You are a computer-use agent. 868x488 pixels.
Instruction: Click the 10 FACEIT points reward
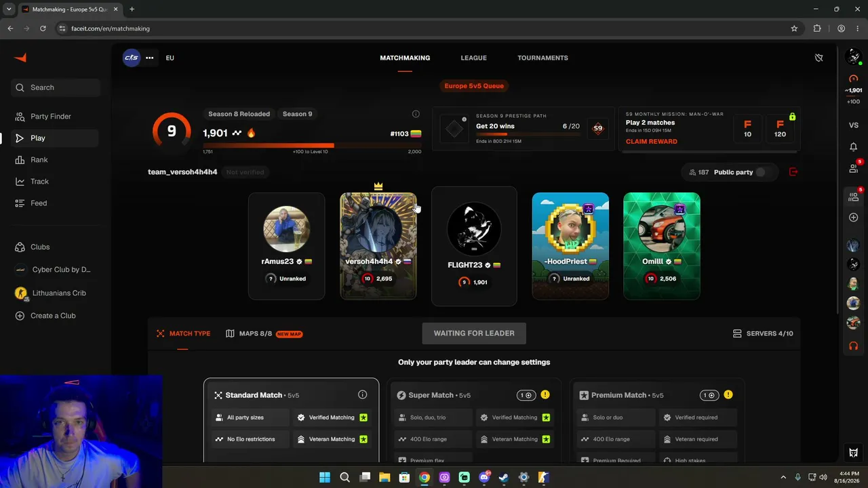[x=747, y=129]
